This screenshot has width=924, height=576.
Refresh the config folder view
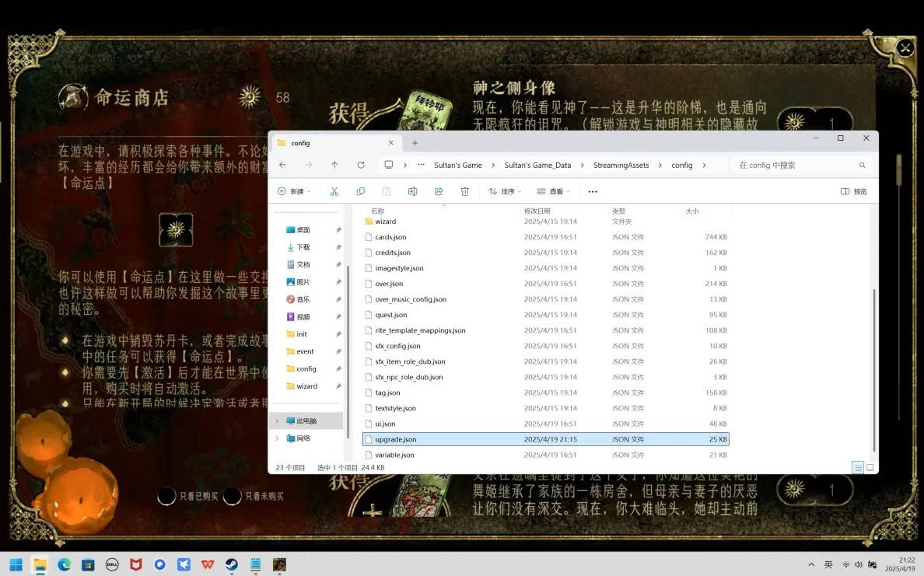pyautogui.click(x=360, y=165)
